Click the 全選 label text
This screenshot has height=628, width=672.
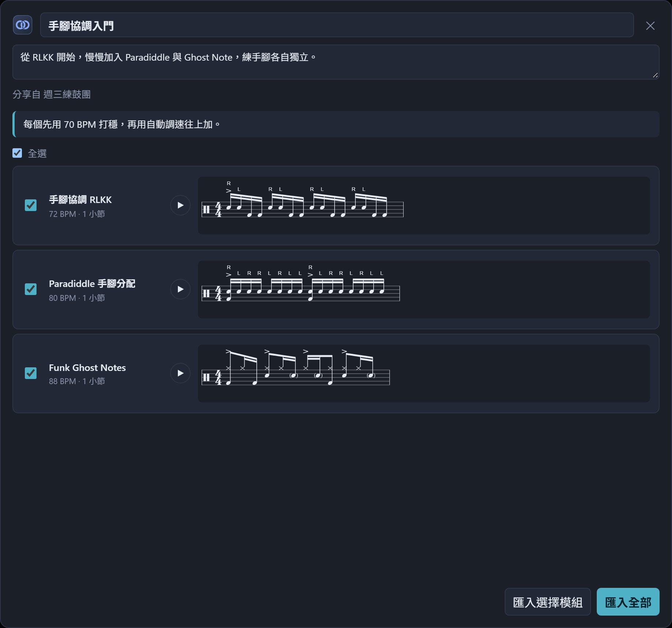click(37, 153)
